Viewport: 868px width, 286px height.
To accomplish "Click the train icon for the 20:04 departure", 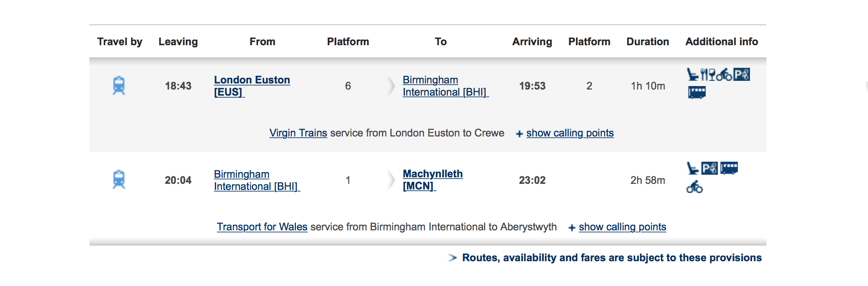I will (x=119, y=180).
